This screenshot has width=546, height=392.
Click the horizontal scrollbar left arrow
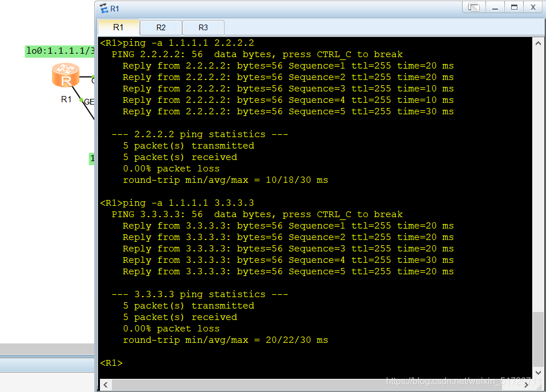pos(106,385)
